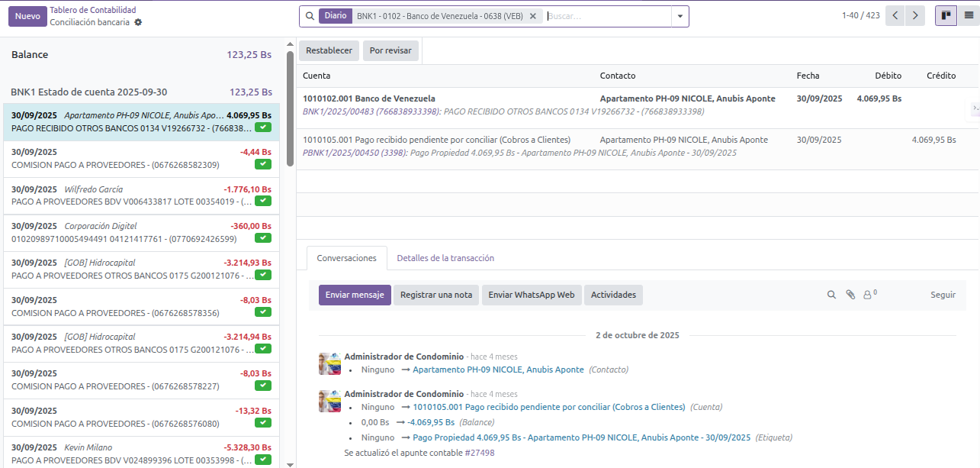Select the Por revisar tab
The width and height of the screenshot is (980, 468).
[x=390, y=50]
